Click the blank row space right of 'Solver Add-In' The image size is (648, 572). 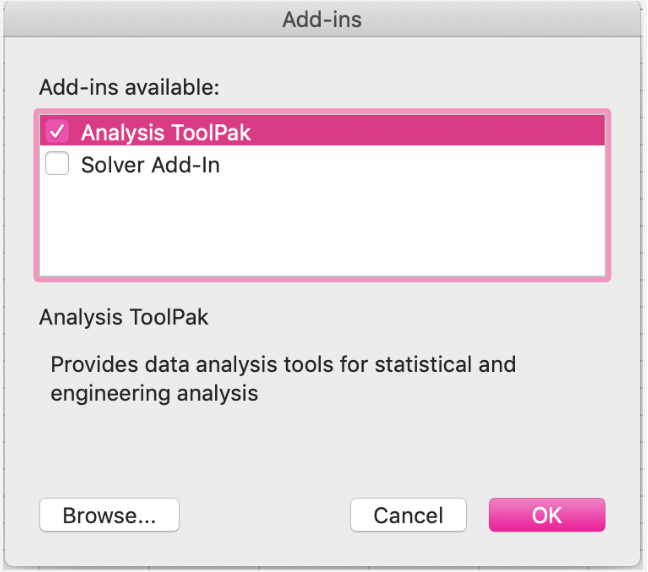point(412,164)
